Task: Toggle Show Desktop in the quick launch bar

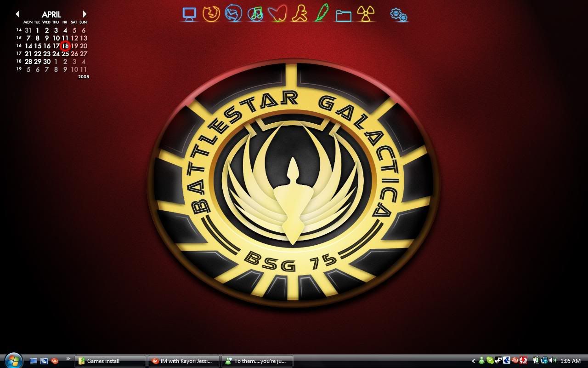Action: (33, 361)
